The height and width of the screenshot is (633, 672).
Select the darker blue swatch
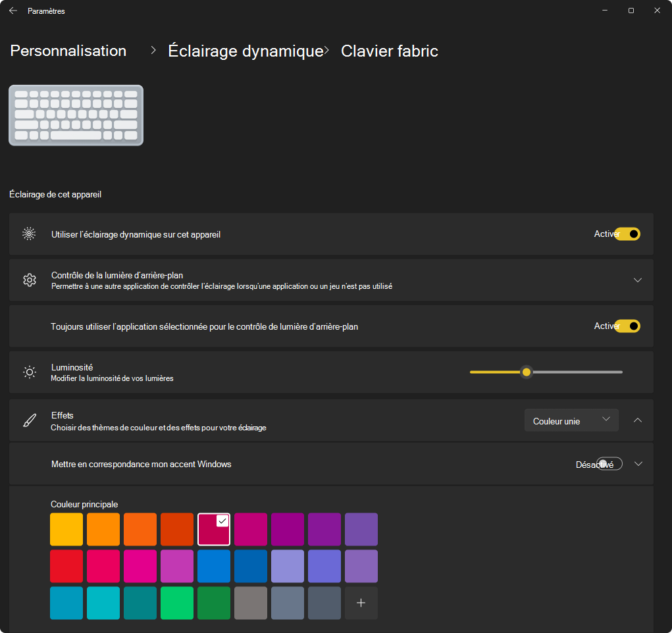(x=251, y=566)
